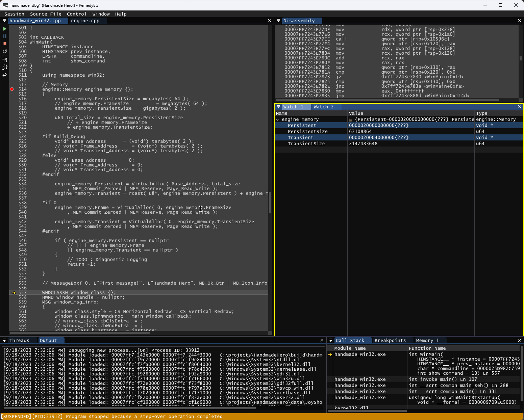The height and width of the screenshot is (420, 524).
Task: Click the blue Pause execution icon
Action: point(5,36)
